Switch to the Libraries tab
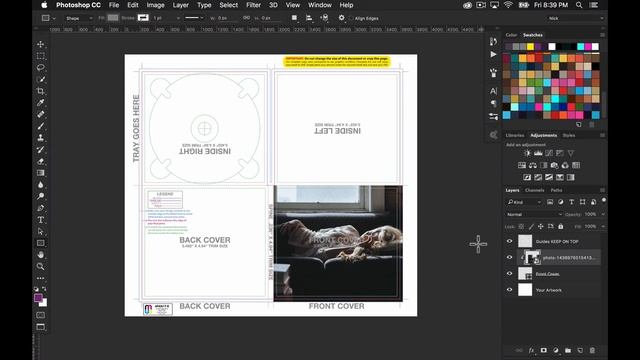Image resolution: width=640 pixels, height=360 pixels. pyautogui.click(x=515, y=136)
